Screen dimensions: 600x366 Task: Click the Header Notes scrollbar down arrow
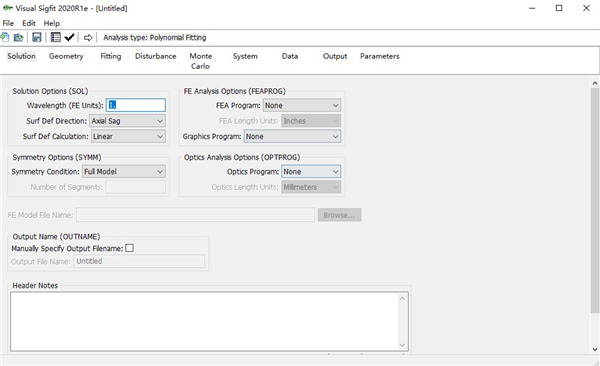coord(403,345)
